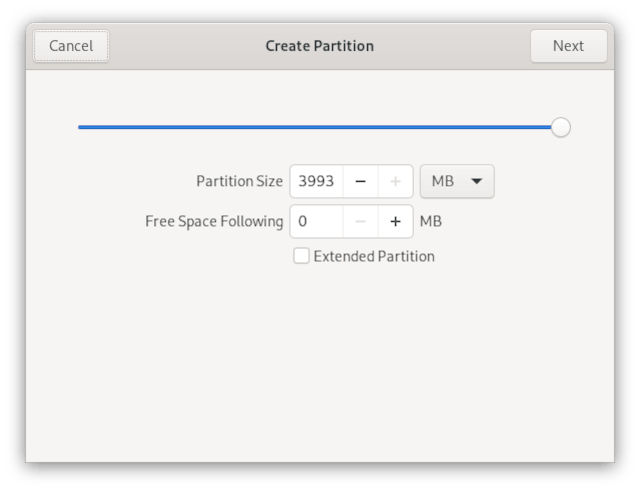Decrease Partition Size with minus button
This screenshot has width=640, height=491.
coord(360,182)
